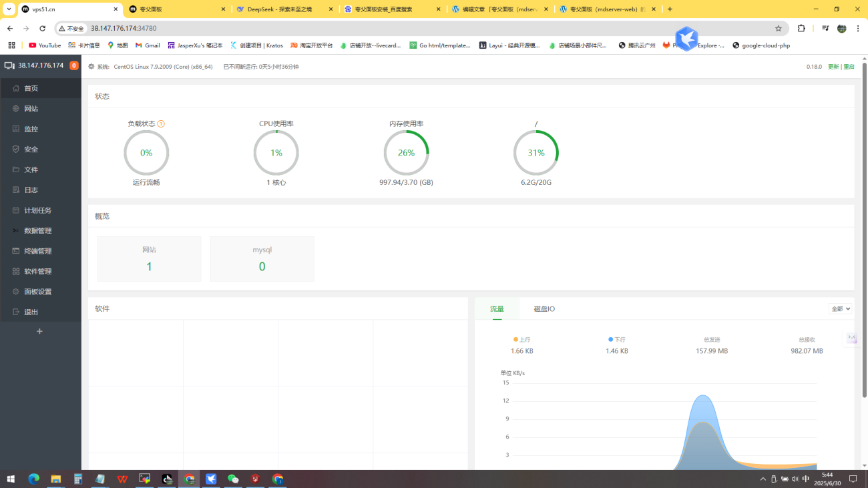Click the disk / 31% gauge

click(x=536, y=153)
